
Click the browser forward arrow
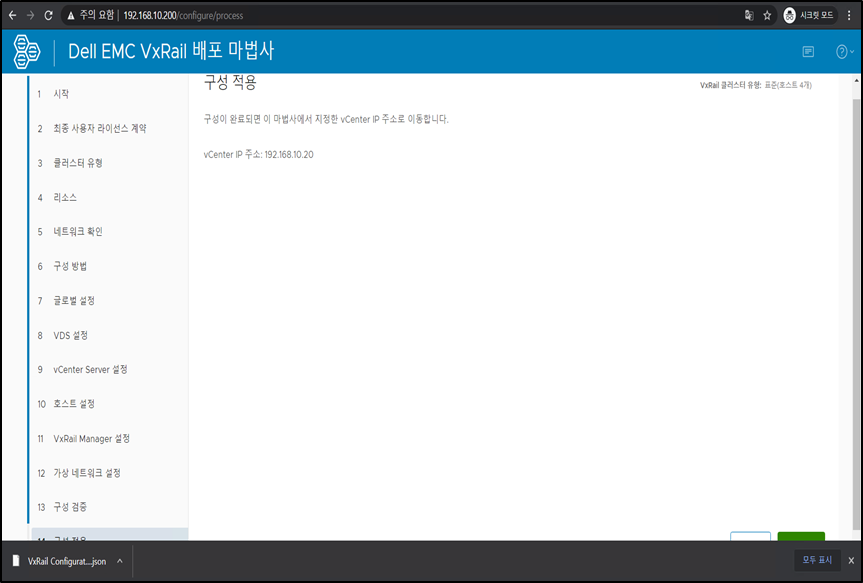coord(30,15)
